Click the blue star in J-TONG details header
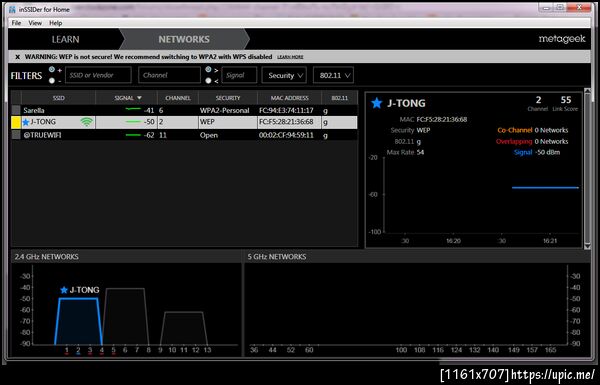 pyautogui.click(x=377, y=103)
